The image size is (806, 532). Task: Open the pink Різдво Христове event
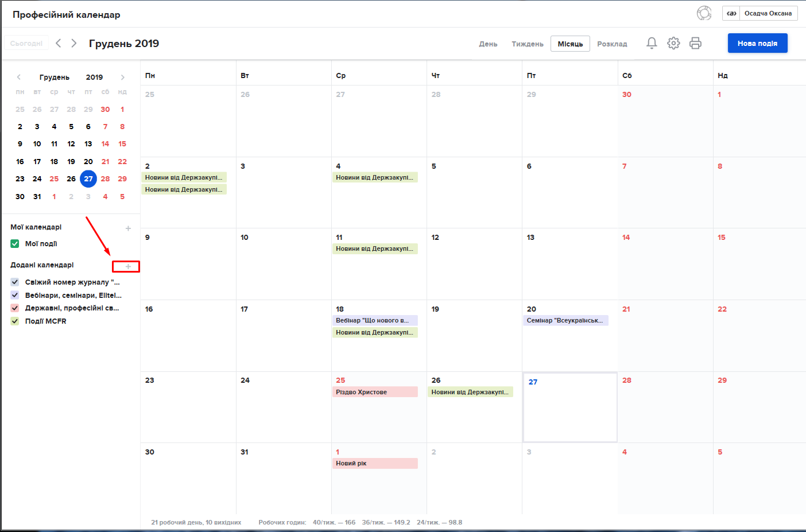click(374, 392)
